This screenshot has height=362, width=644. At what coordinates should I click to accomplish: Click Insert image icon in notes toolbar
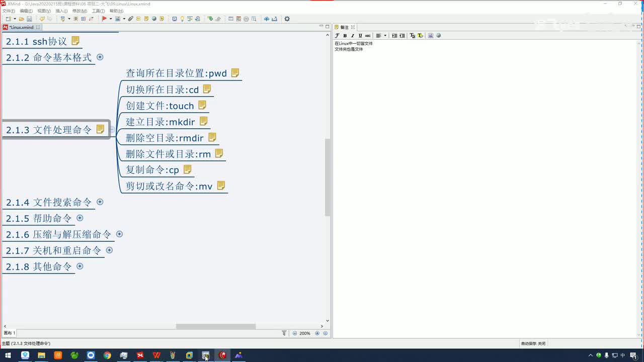[431, 36]
